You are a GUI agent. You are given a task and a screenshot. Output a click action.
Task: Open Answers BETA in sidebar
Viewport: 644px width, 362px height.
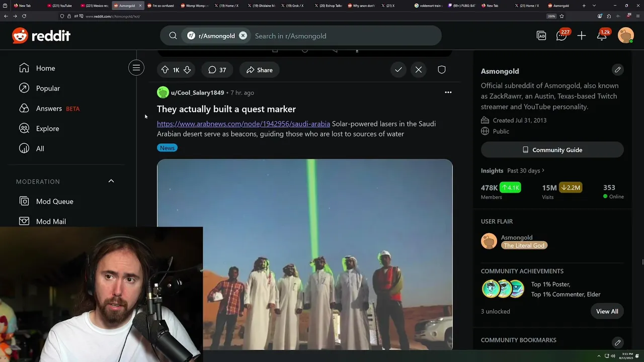coord(49,108)
